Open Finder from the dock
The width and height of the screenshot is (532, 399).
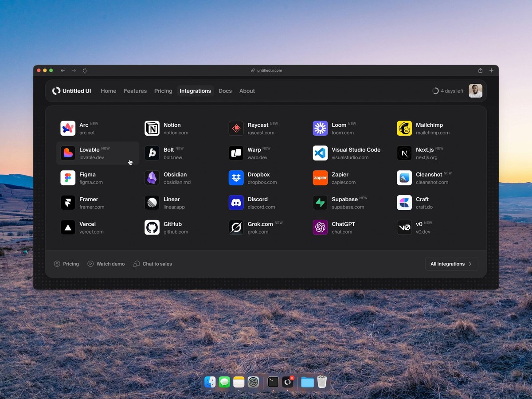(x=210, y=382)
